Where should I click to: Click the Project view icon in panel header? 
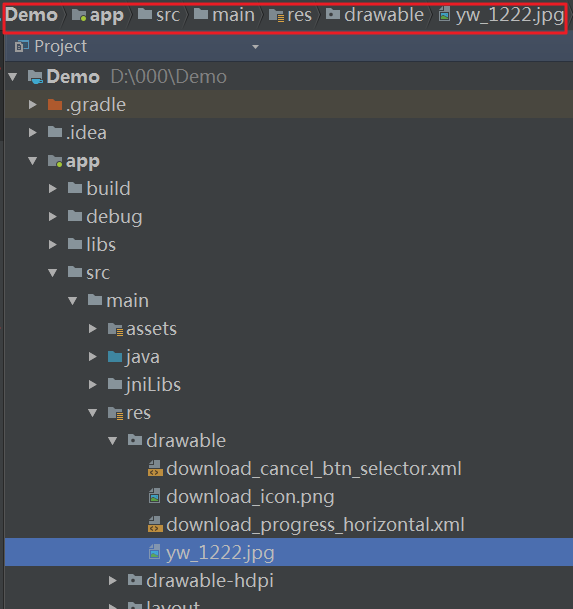(22, 46)
